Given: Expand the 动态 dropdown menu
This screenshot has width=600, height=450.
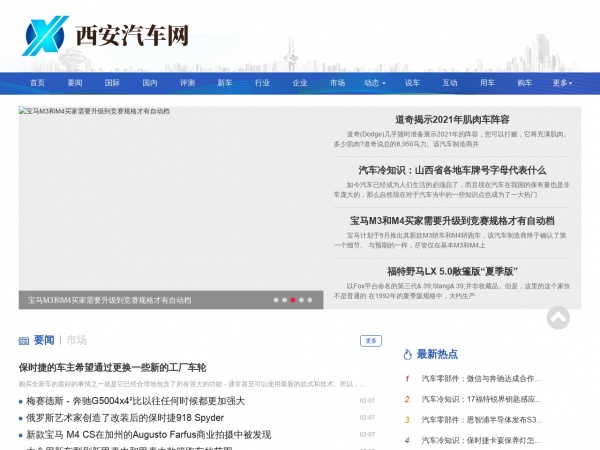Looking at the screenshot, I should click(x=375, y=83).
